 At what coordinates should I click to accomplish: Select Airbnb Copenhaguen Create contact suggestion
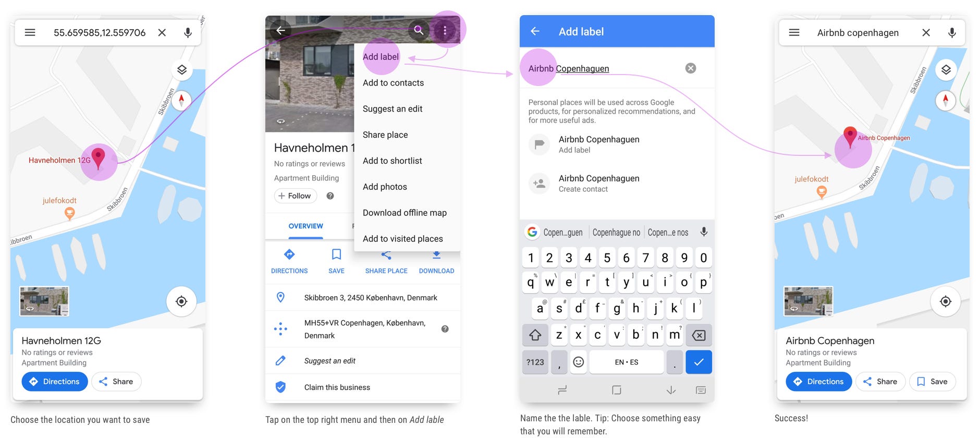tap(617, 184)
